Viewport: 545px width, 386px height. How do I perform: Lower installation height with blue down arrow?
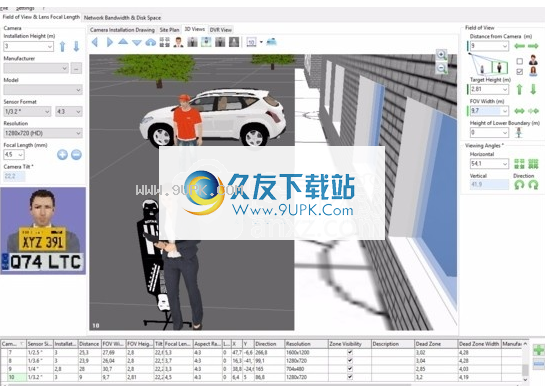(x=76, y=46)
